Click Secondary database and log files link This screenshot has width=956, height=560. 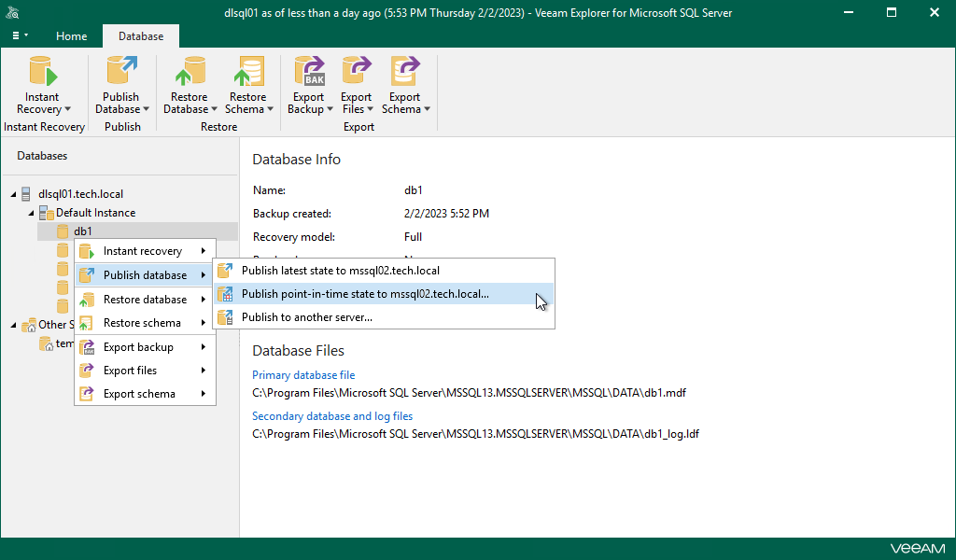point(332,416)
